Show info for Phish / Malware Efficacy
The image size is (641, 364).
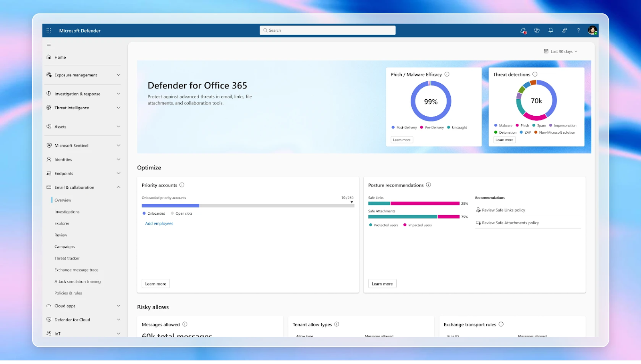(447, 74)
